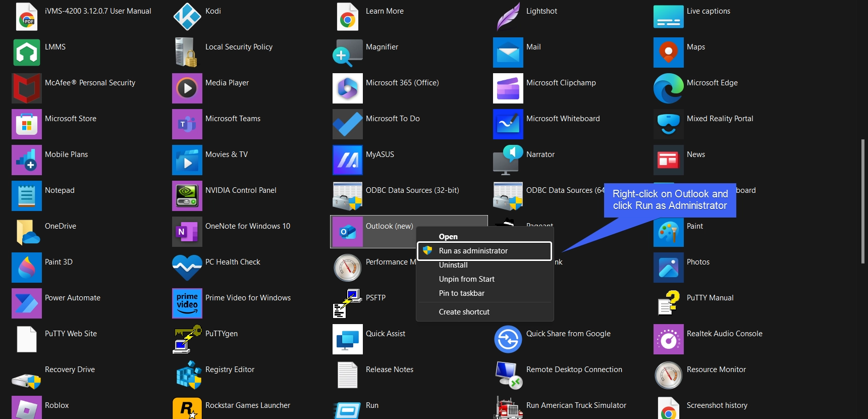
Task: Open the Microsoft Edge icon
Action: pos(669,88)
